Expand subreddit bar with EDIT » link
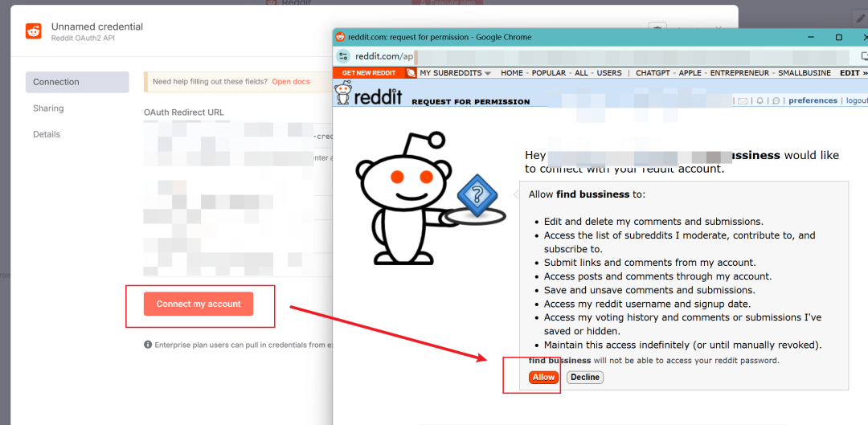The image size is (868, 425). point(853,73)
